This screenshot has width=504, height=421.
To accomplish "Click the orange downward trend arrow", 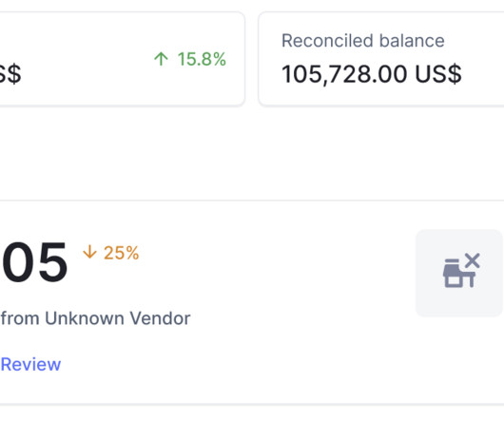I will 89,252.
